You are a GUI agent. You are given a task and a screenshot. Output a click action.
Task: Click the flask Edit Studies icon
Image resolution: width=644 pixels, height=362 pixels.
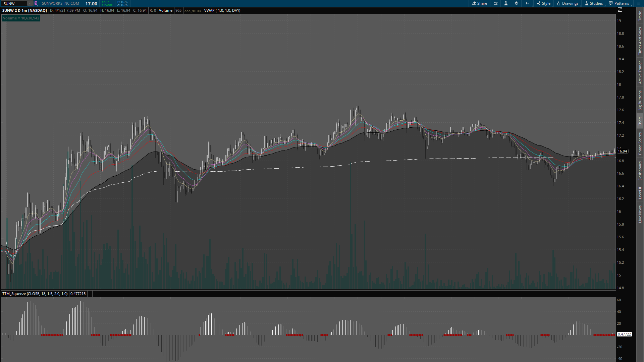[x=506, y=3]
